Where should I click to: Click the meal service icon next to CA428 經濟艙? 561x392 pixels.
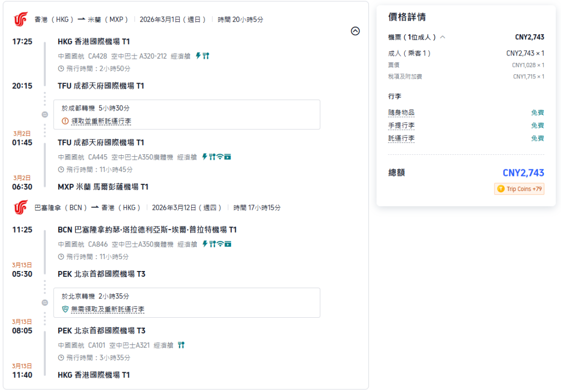tap(206, 55)
